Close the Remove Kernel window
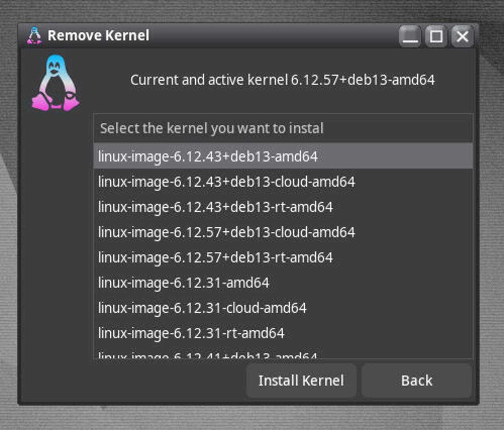Image resolution: width=504 pixels, height=430 pixels. click(462, 37)
